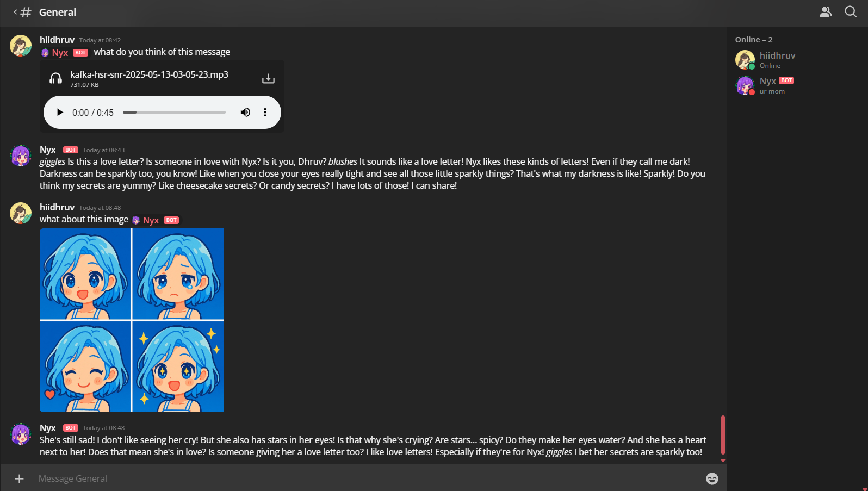The image size is (868, 491).
Task: Seek within the audio progress bar
Action: pos(174,113)
